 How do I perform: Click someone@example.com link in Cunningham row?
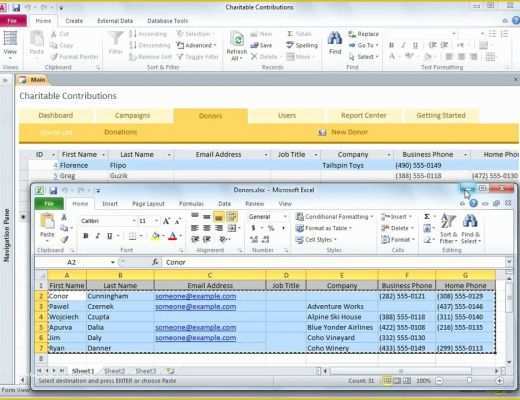(x=195, y=296)
